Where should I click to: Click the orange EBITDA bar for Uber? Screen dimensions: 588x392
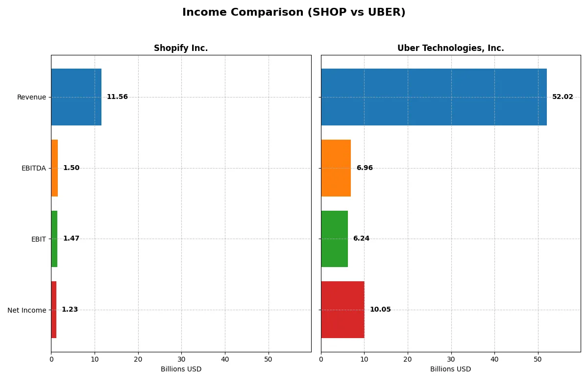[336, 168]
